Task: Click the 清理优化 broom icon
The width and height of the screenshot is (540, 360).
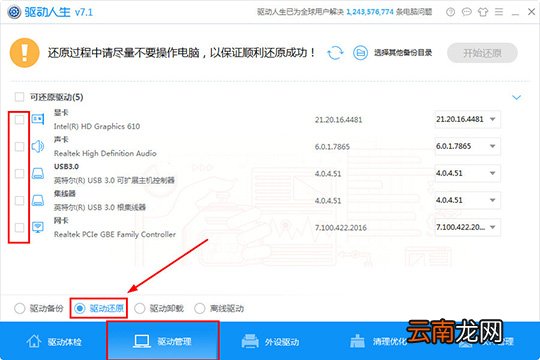Action: [357, 341]
